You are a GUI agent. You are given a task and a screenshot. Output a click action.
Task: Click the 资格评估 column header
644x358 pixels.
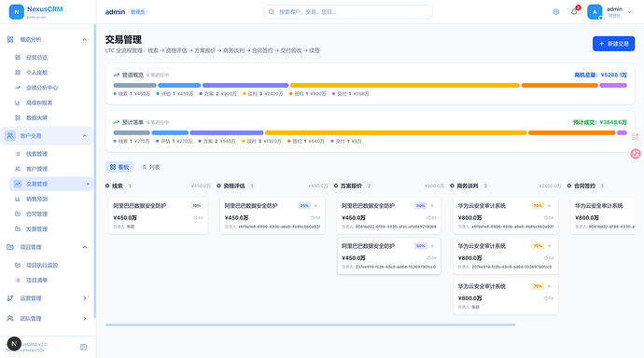[x=234, y=186]
